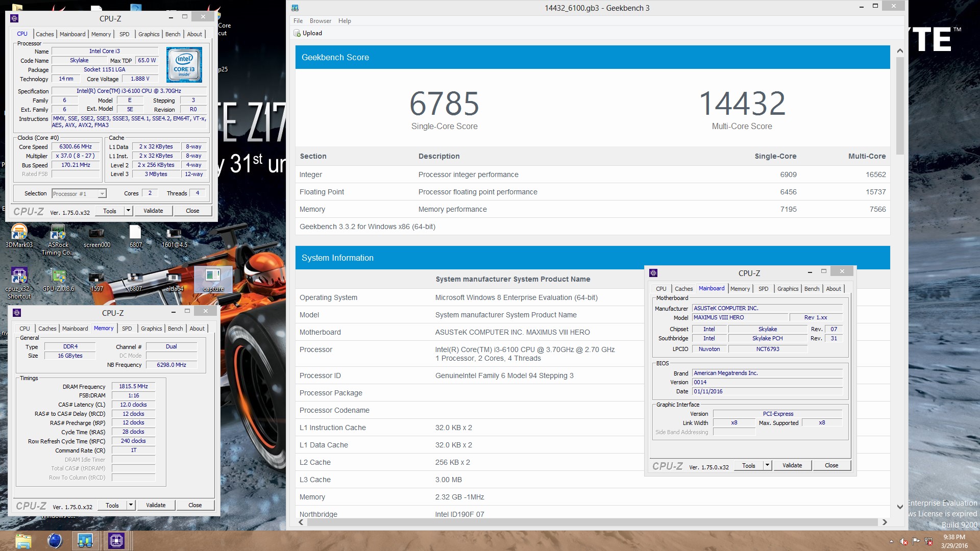Click the NB Frequency value 6298.0 MHz
Image resolution: width=980 pixels, height=551 pixels.
(x=171, y=365)
